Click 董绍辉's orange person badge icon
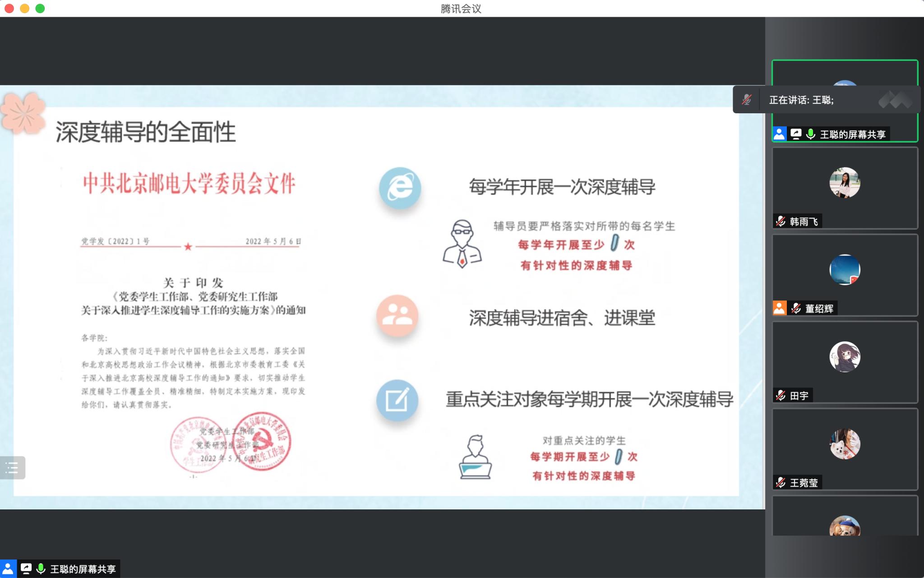This screenshot has height=578, width=924. pyautogui.click(x=779, y=308)
